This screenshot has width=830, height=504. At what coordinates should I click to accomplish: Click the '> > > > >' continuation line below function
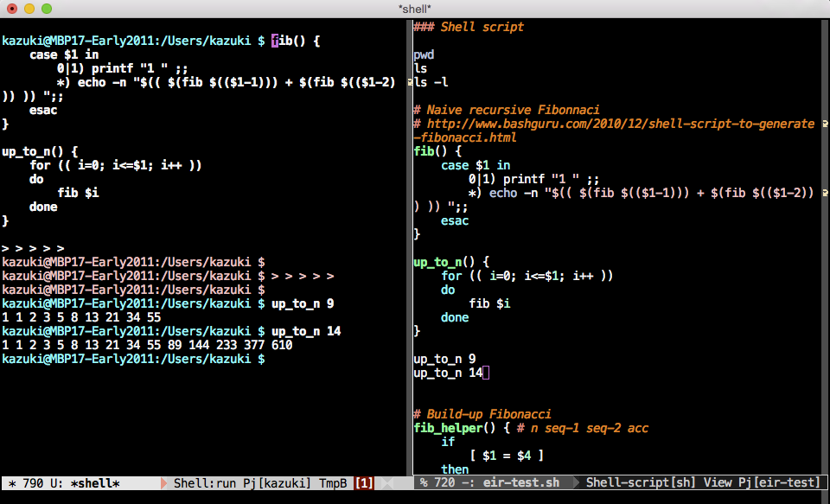click(x=33, y=248)
